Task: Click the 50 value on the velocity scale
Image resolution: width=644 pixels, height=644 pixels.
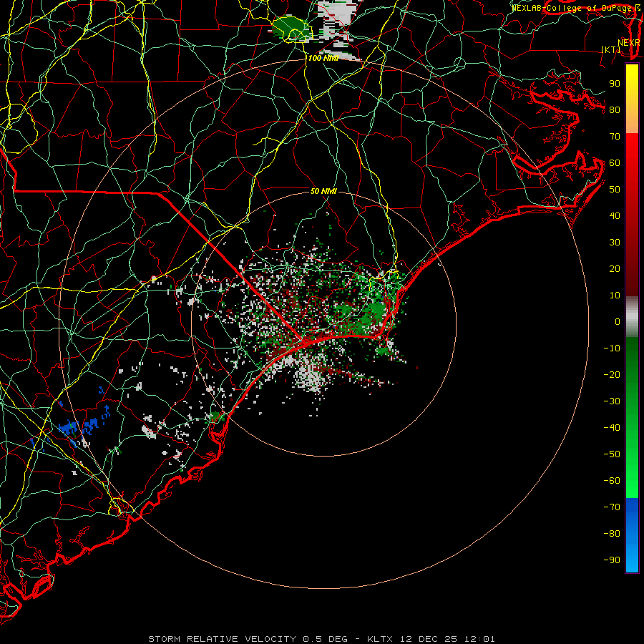Action: point(615,190)
